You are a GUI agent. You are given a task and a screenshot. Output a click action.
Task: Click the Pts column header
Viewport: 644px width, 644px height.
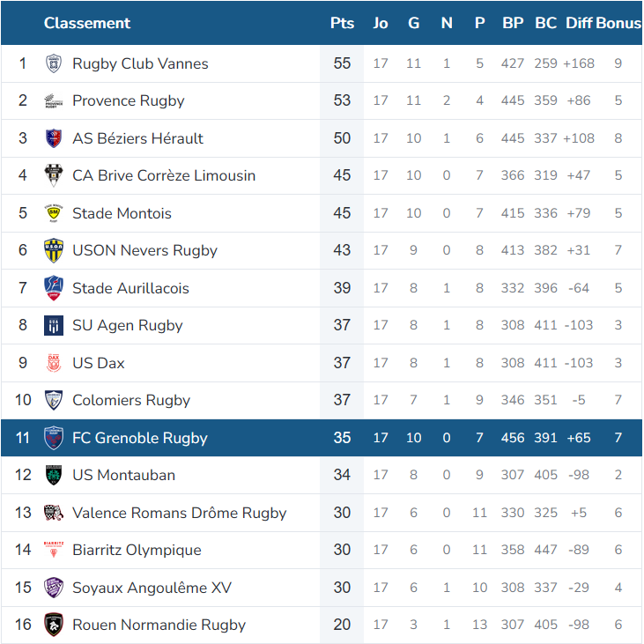point(342,23)
